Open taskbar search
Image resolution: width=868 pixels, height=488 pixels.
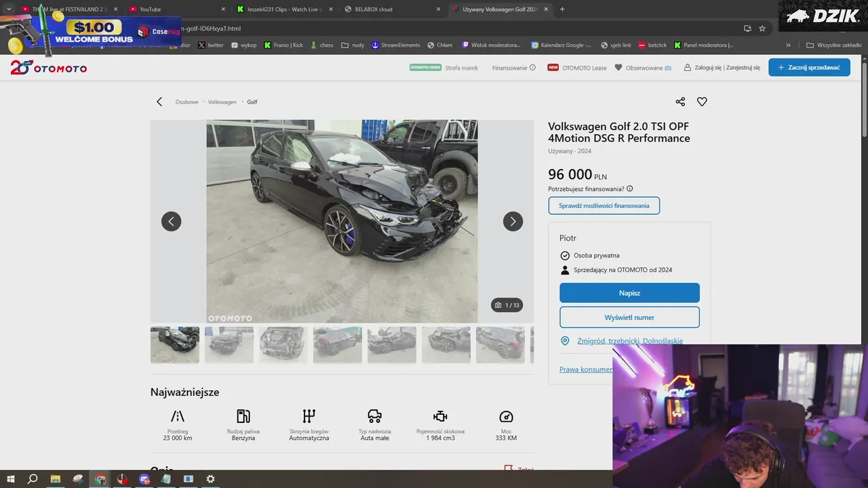pyautogui.click(x=33, y=479)
